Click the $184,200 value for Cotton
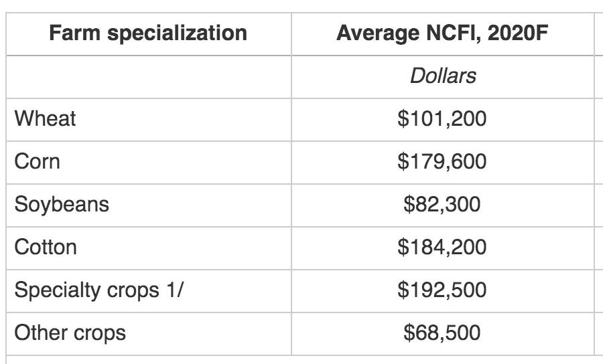603x364 pixels. 442,248
